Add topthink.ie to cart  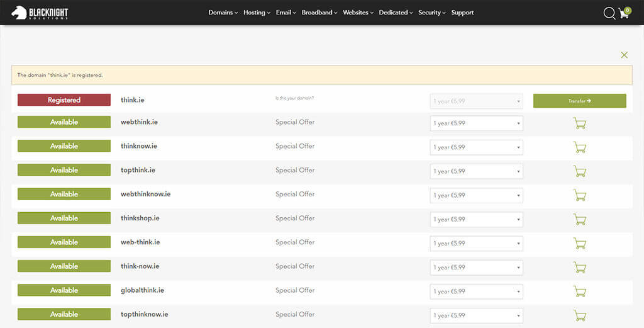579,171
